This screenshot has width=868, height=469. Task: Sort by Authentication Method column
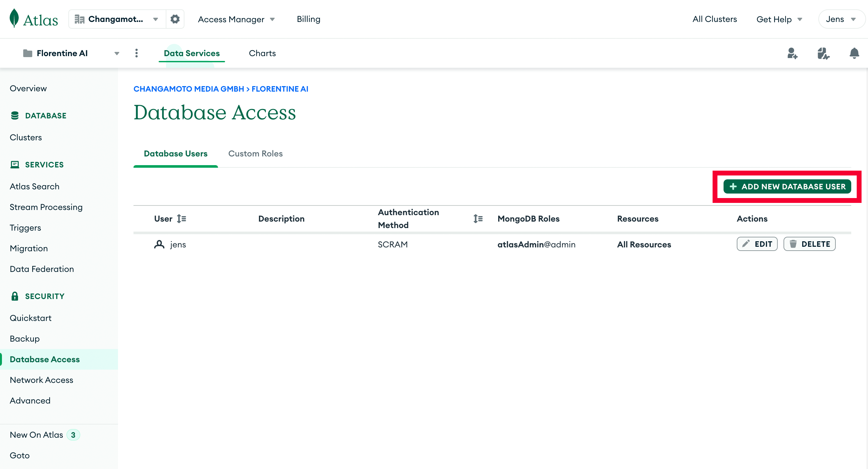(x=478, y=219)
